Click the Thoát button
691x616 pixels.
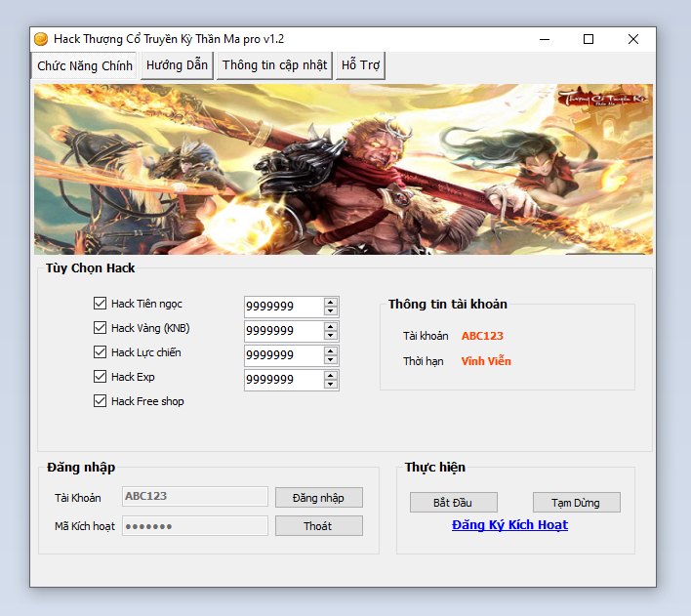pos(318,526)
